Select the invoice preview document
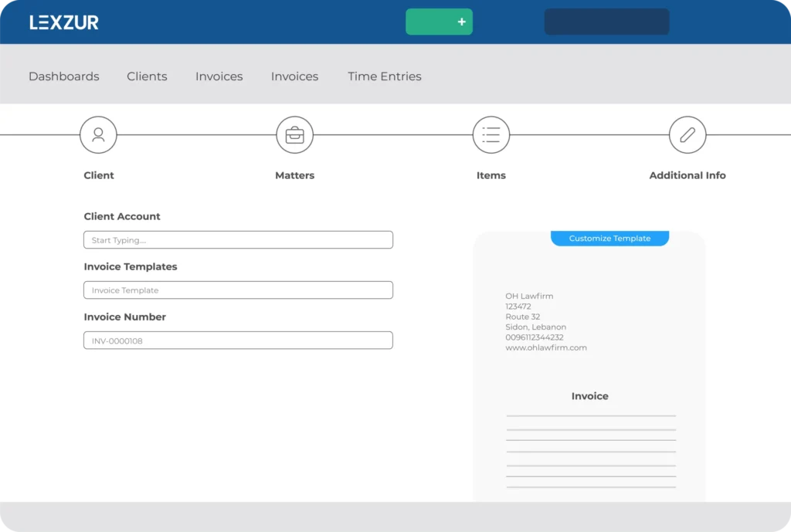791x532 pixels. (589, 386)
